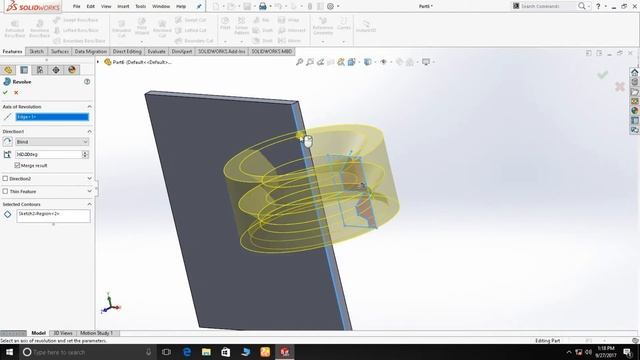Click the Axis of Revolution Edge<1> selection box
The width and height of the screenshot is (640, 360).
click(x=52, y=117)
